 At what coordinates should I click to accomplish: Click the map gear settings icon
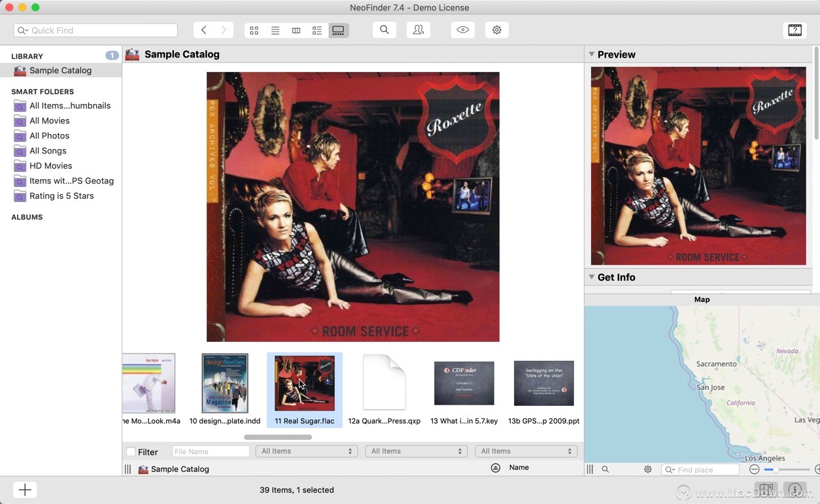pos(648,469)
